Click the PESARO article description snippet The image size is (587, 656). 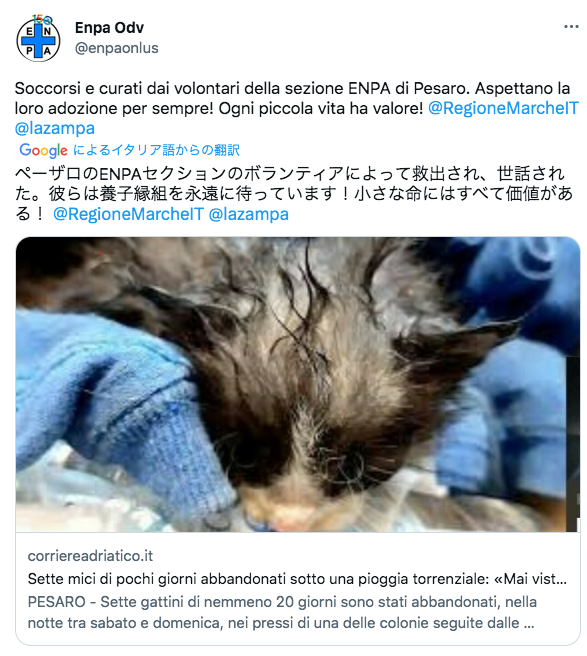coord(282,612)
